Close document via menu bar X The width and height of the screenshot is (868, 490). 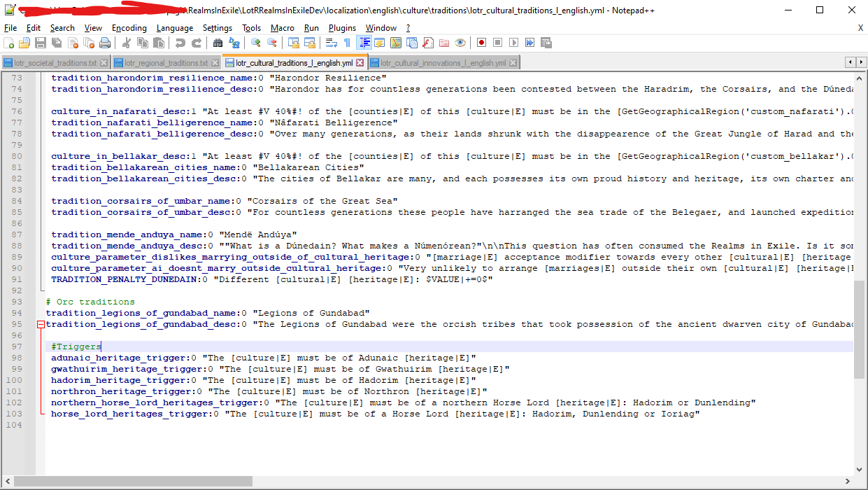pyautogui.click(x=860, y=28)
